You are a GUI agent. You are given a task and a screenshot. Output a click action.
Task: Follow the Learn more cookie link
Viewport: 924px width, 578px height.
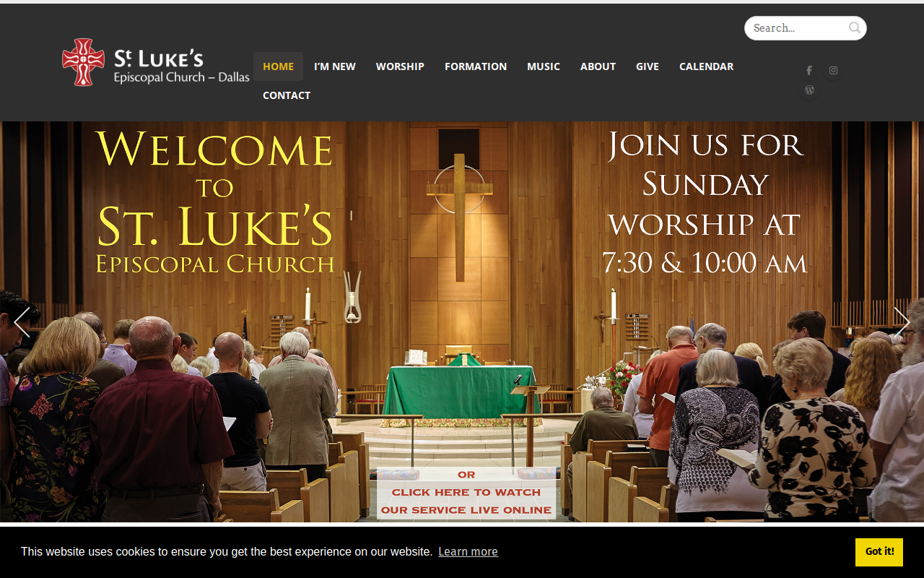pos(468,552)
